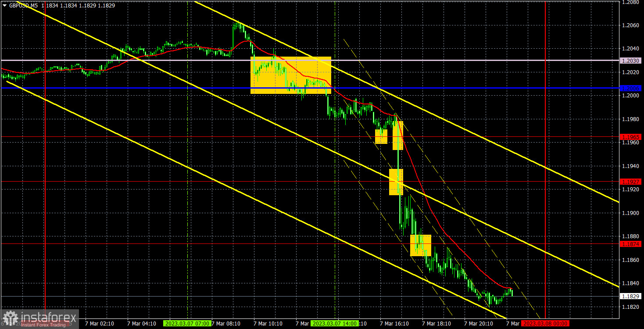644x329 pixels.
Task: Open the chart dropdown triangle beside GBPUSD,M5
Action: point(4,5)
